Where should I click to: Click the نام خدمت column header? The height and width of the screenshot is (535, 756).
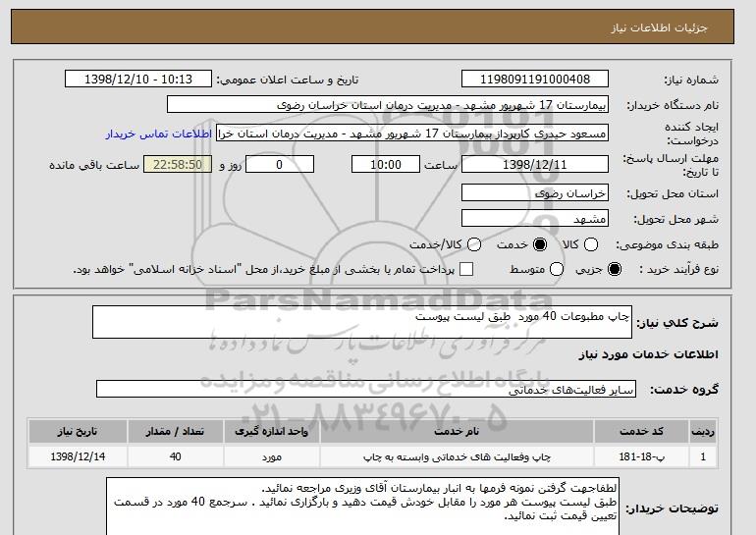click(x=458, y=431)
